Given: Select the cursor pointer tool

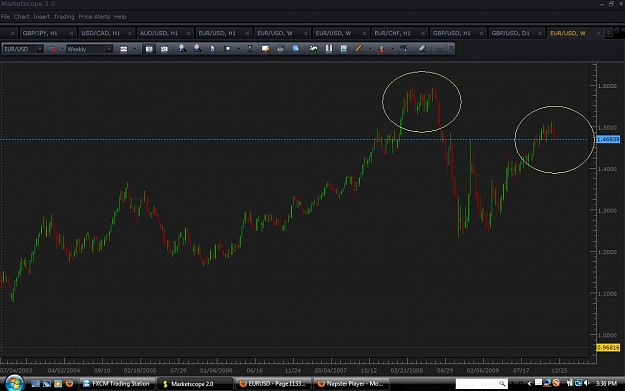Looking at the screenshot, I should coord(212,49).
